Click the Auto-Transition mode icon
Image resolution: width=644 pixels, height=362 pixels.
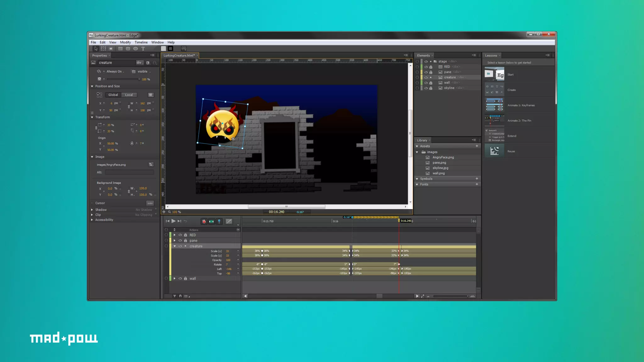coord(211,222)
